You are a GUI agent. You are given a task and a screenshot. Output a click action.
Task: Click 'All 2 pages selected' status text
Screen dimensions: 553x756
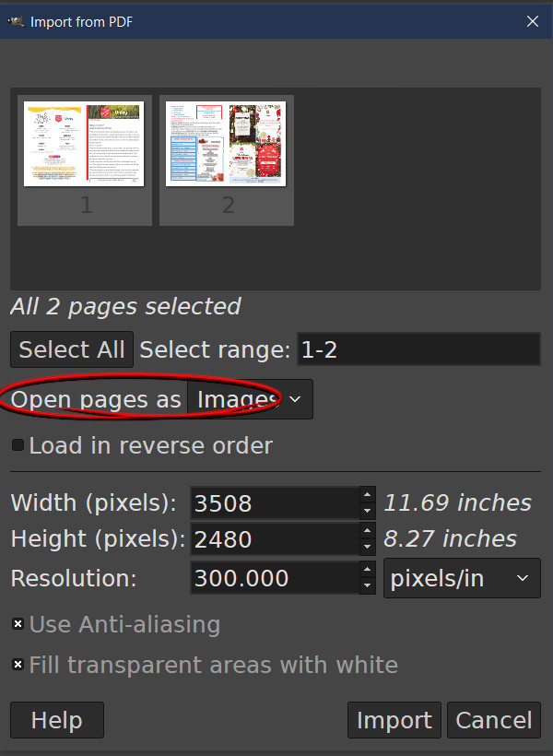click(125, 307)
